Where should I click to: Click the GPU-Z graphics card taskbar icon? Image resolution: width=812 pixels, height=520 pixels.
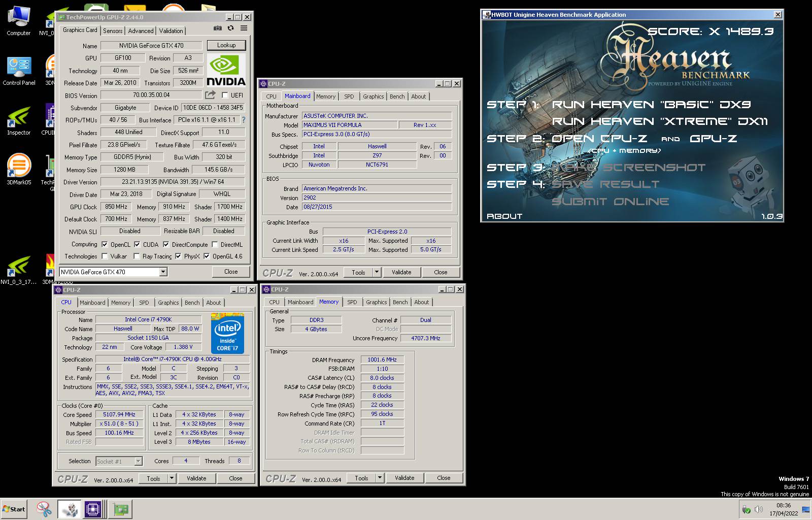click(x=121, y=509)
